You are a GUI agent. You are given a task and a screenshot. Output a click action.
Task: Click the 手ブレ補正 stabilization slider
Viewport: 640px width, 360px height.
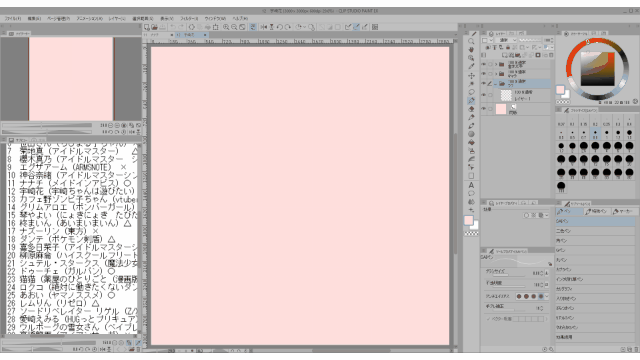pos(510,310)
